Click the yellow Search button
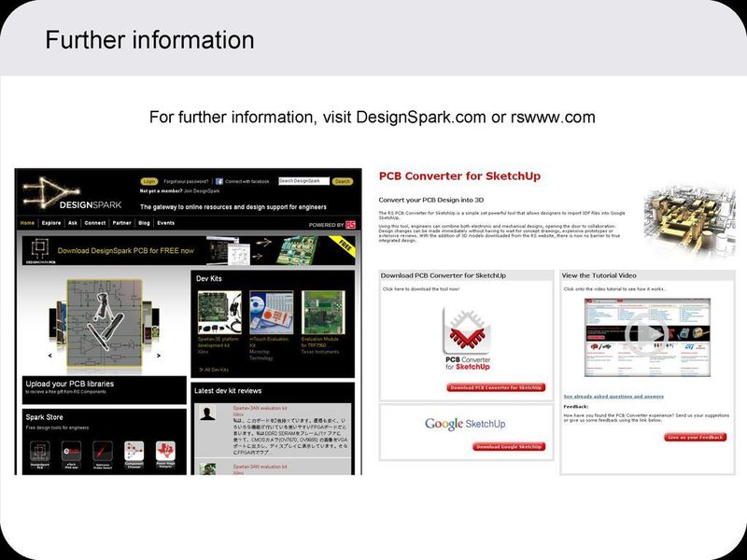The height and width of the screenshot is (560, 747). [343, 181]
